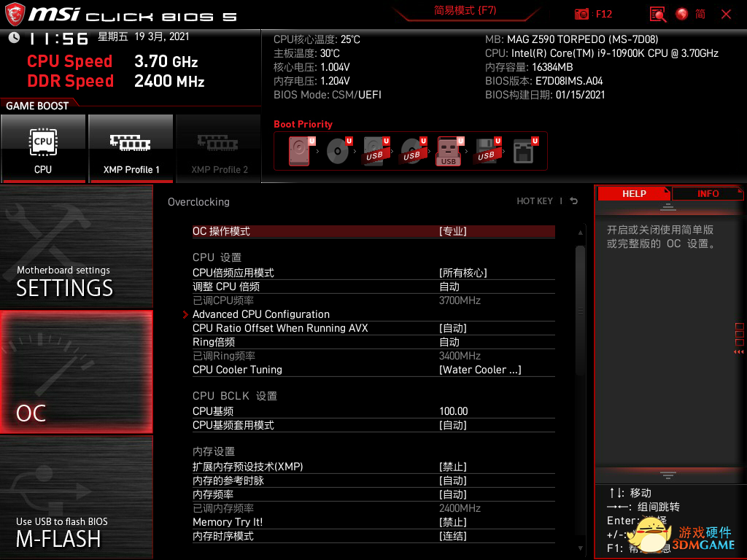Open the 内存的参考时脉 [自动] dropdown
This screenshot has width=747, height=560.
[x=373, y=481]
